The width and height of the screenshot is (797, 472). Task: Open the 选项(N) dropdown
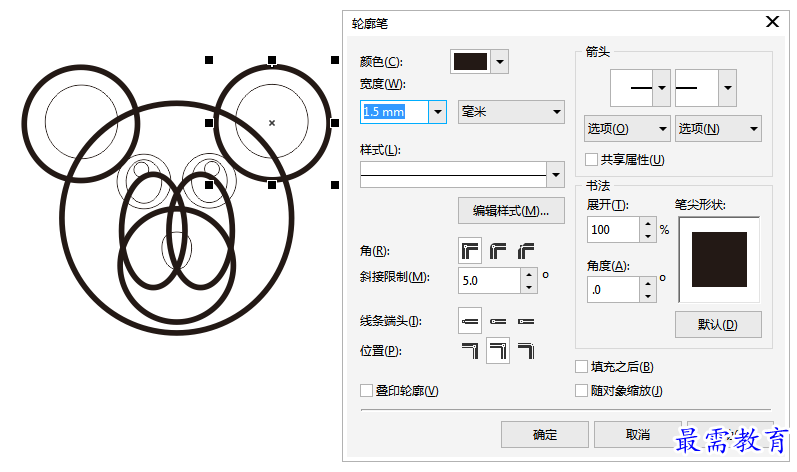(x=718, y=129)
